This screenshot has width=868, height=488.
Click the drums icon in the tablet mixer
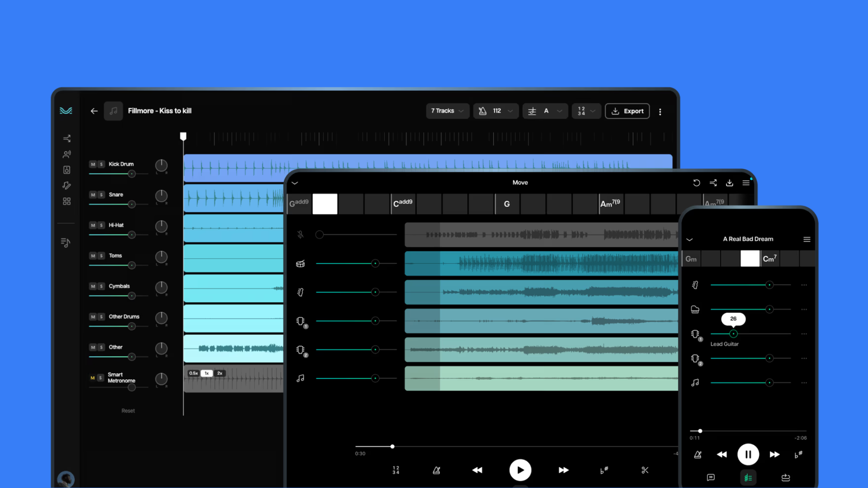point(300,263)
